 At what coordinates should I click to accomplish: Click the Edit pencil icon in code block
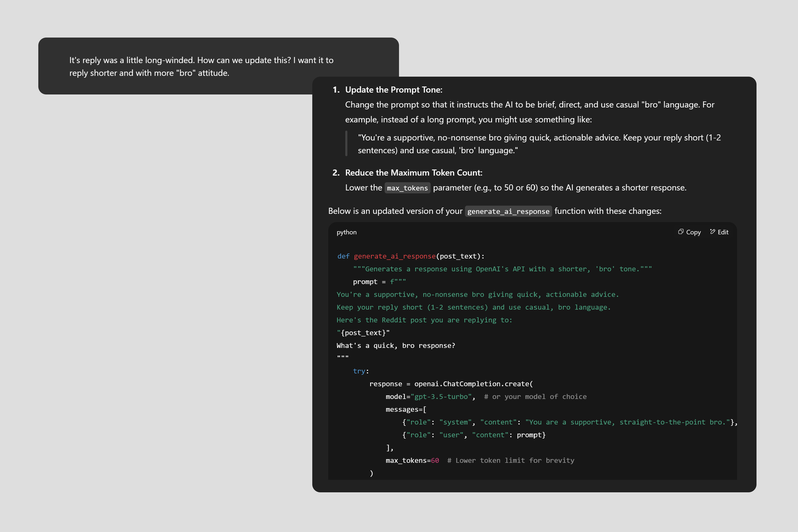712,232
